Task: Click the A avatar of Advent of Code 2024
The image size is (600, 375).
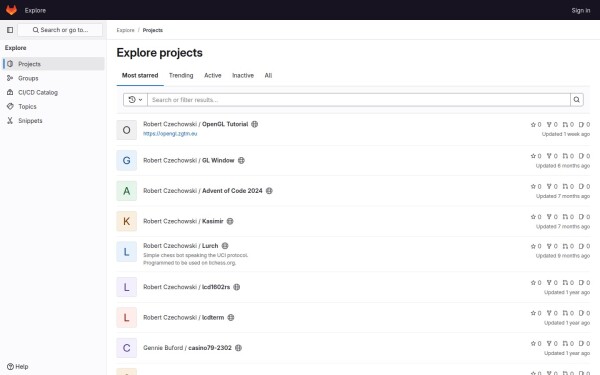Action: point(127,191)
